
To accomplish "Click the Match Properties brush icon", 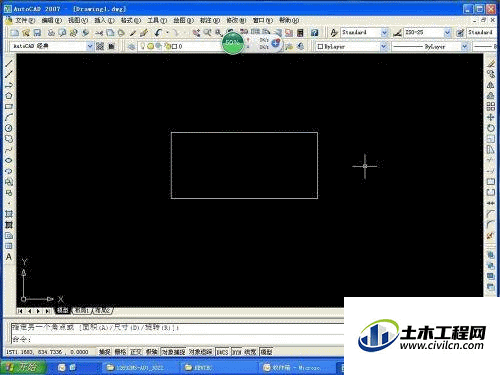I will (144, 33).
